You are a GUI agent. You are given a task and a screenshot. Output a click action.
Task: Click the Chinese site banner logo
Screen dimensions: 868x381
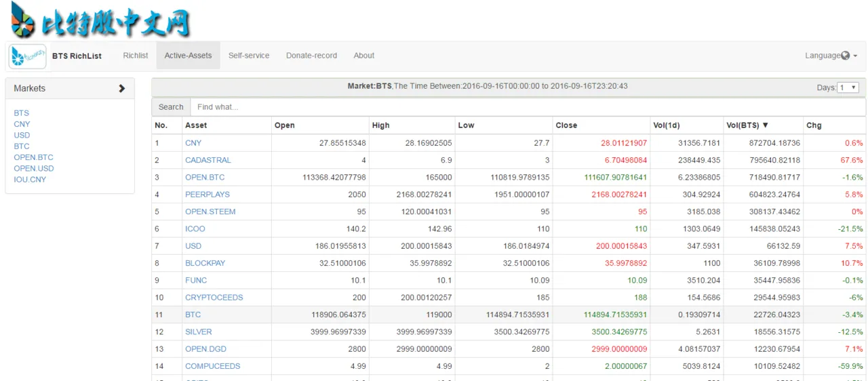[100, 20]
